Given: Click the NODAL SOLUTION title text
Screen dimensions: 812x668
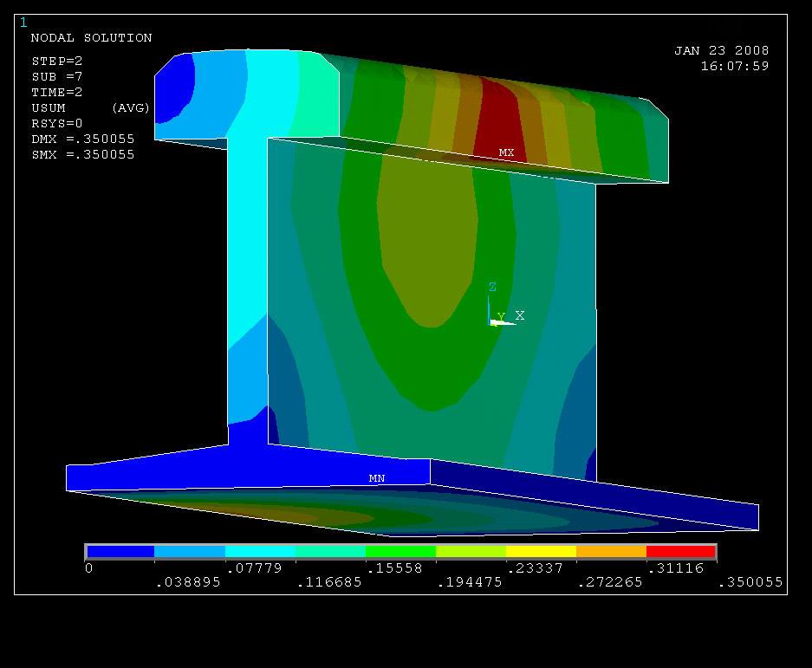Looking at the screenshot, I should [x=91, y=38].
